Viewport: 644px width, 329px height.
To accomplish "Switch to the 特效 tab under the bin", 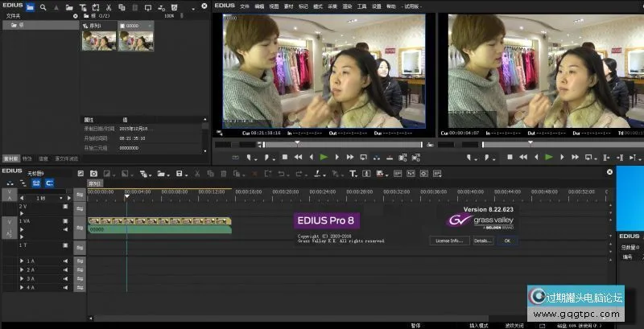I will coord(27,158).
